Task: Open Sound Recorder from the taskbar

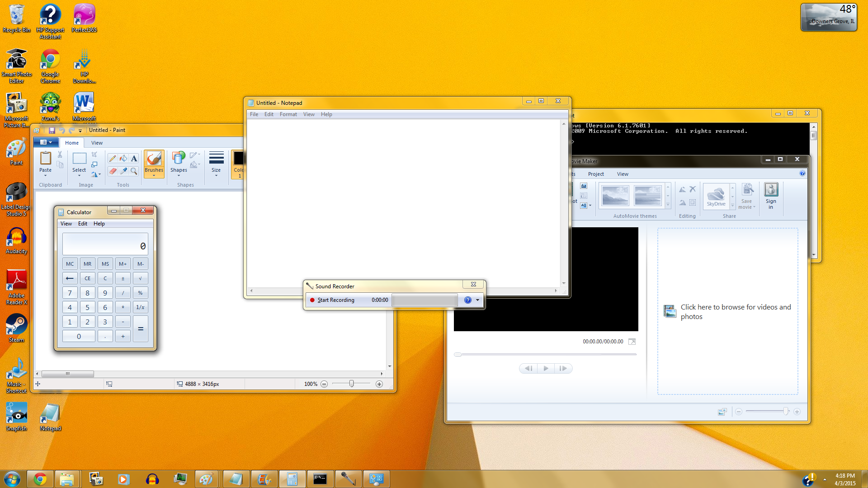Action: coord(348,479)
